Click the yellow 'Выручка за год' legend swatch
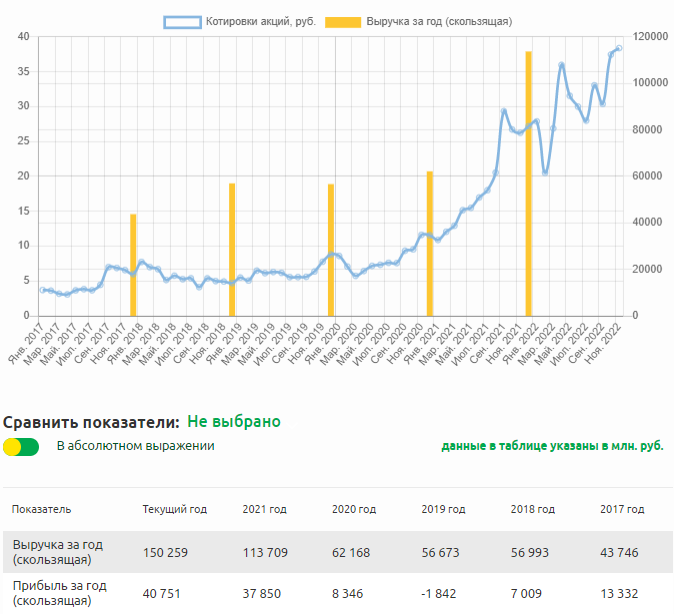This screenshot has width=674, height=614. [x=343, y=21]
